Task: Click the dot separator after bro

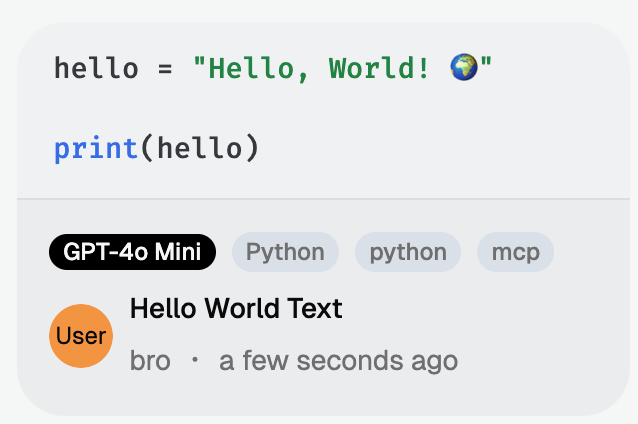Action: [195, 360]
